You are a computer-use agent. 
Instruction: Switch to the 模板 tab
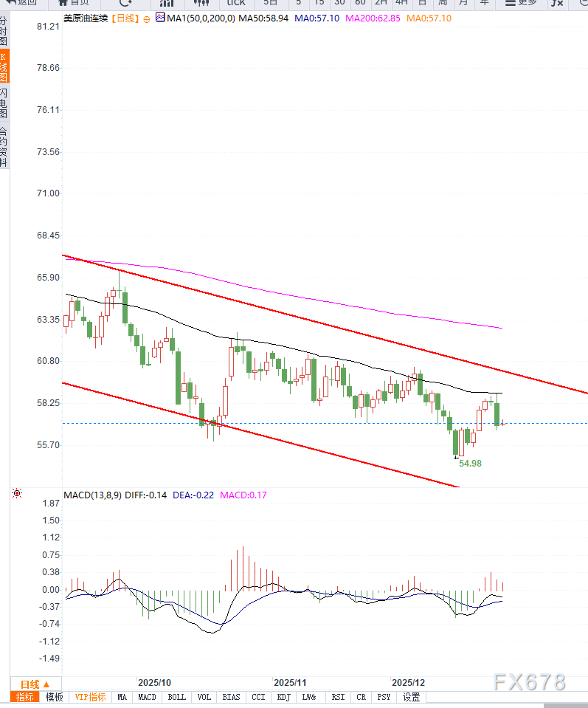(x=54, y=697)
